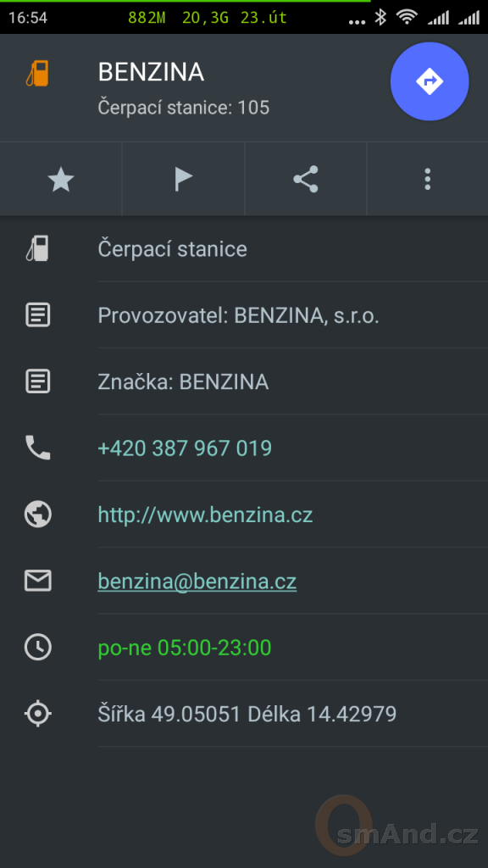
Task: Tap the clock opening hours icon
Action: pyautogui.click(x=37, y=647)
